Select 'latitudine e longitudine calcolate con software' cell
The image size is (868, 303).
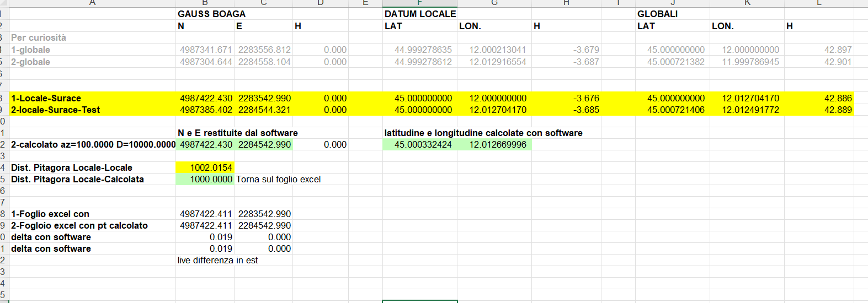point(483,133)
